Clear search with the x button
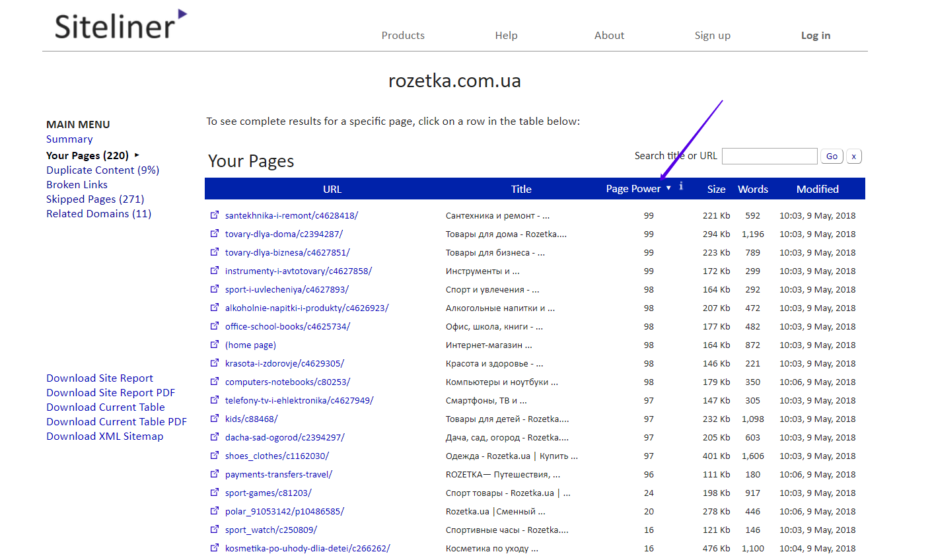This screenshot has height=560, width=930. pyautogui.click(x=853, y=157)
